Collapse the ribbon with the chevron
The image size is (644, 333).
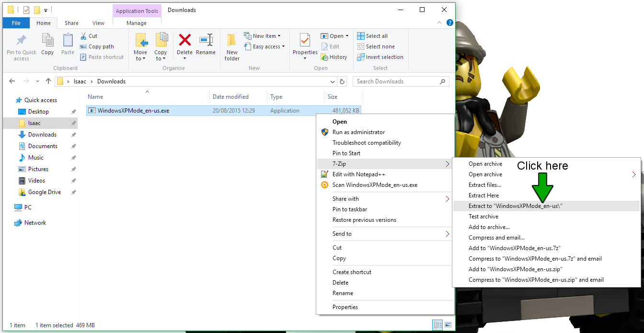pyautogui.click(x=440, y=23)
